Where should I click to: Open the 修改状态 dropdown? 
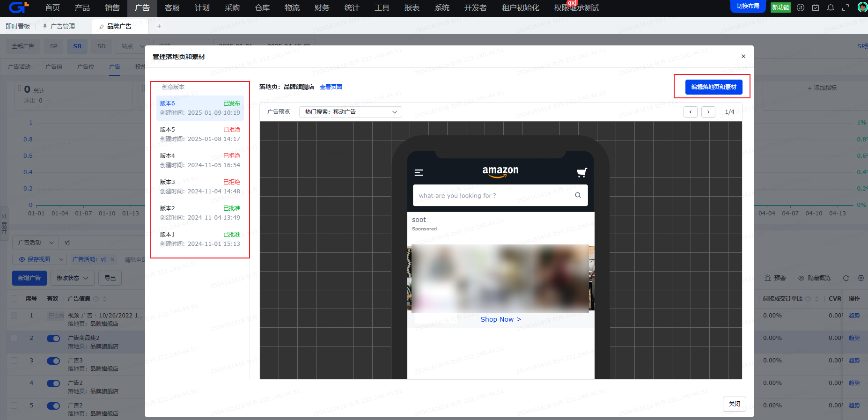point(73,278)
